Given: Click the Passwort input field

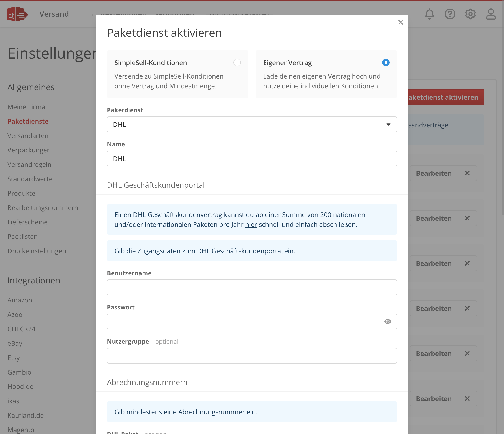Looking at the screenshot, I should point(252,321).
